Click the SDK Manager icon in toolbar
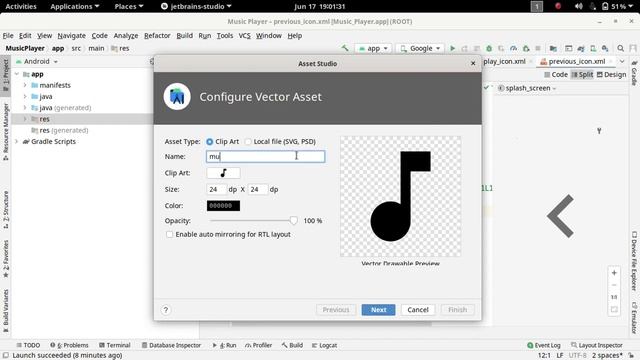Viewport: 640px width, 360px height. click(x=605, y=48)
